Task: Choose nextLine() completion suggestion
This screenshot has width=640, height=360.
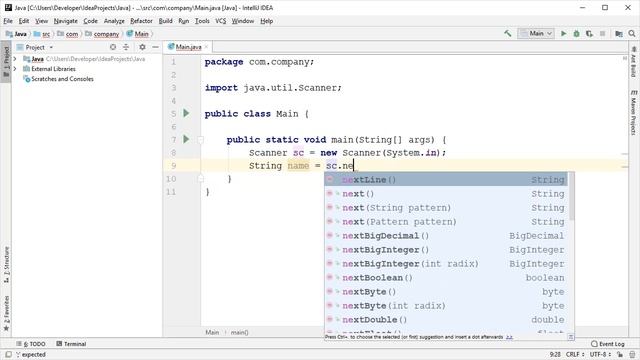Action: (446, 180)
